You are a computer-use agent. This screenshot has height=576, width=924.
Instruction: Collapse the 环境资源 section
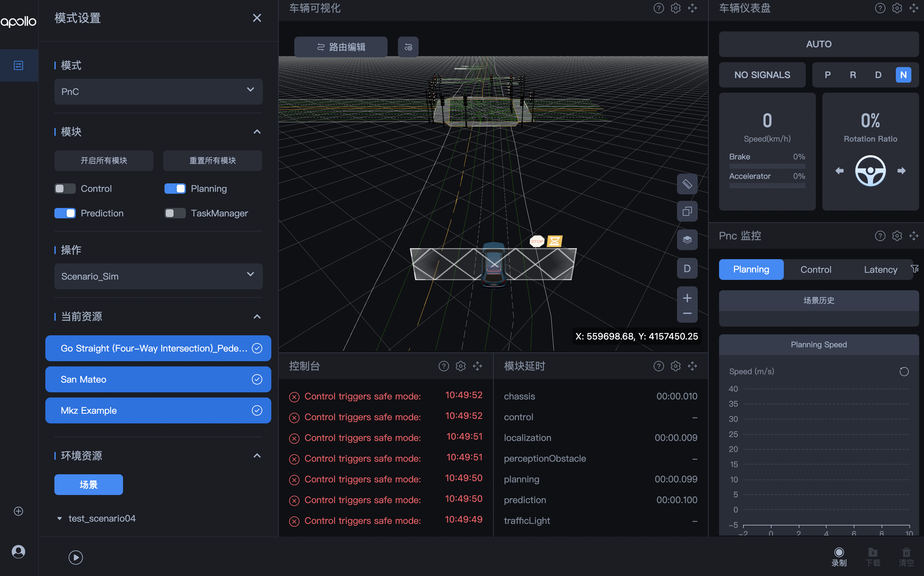tap(257, 455)
